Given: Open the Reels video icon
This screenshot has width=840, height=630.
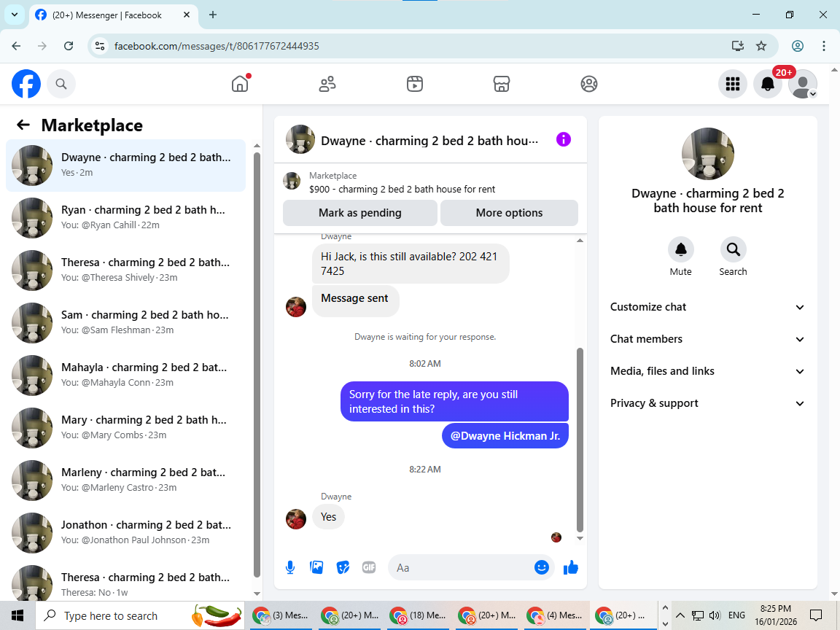Looking at the screenshot, I should [415, 84].
